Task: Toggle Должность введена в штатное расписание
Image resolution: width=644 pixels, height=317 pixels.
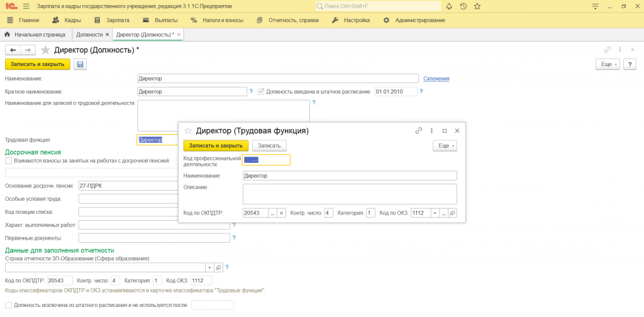Action: (260, 92)
